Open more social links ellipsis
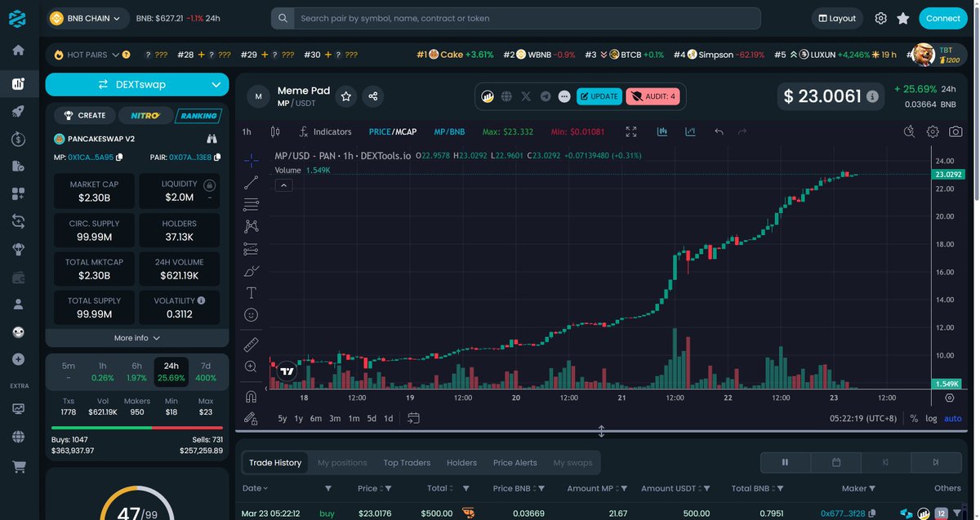Image resolution: width=980 pixels, height=520 pixels. tap(564, 96)
